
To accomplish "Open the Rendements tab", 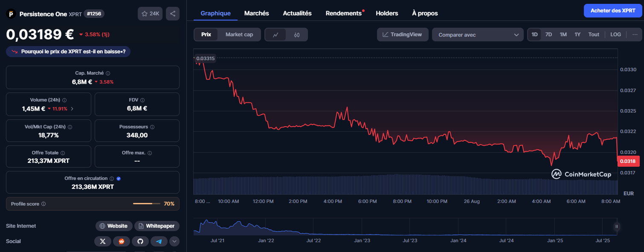I will [344, 13].
